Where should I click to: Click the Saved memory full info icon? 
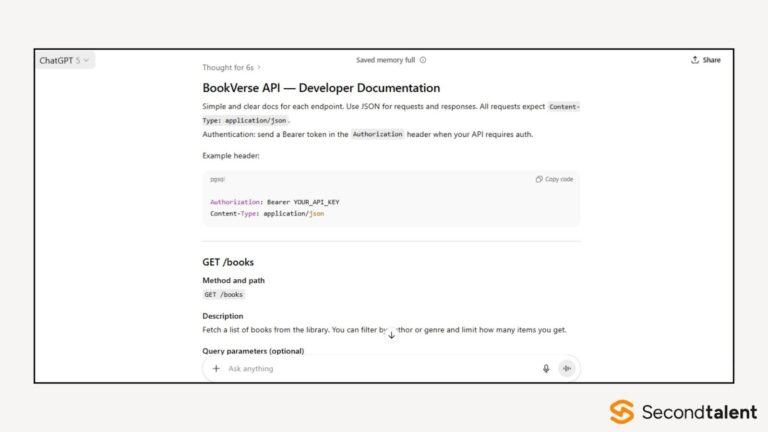tap(423, 60)
